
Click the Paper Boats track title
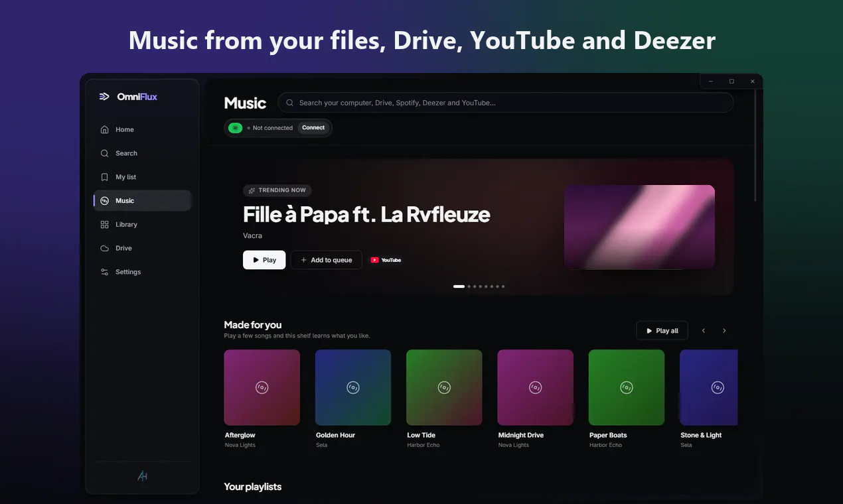tap(608, 435)
